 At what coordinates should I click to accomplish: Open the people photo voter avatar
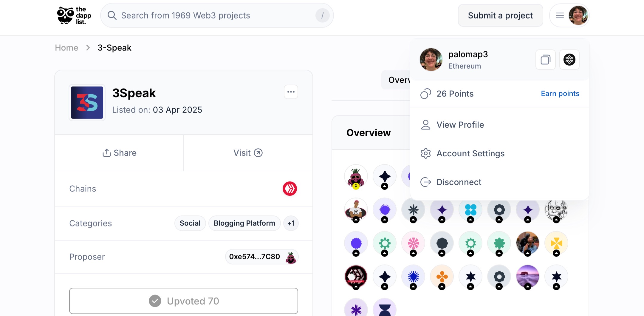(527, 243)
